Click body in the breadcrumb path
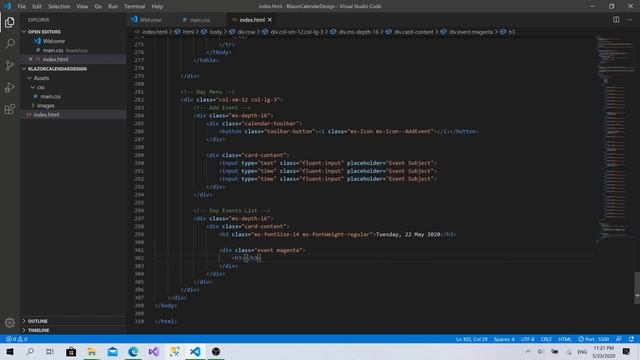This screenshot has height=360, width=640. (216, 32)
